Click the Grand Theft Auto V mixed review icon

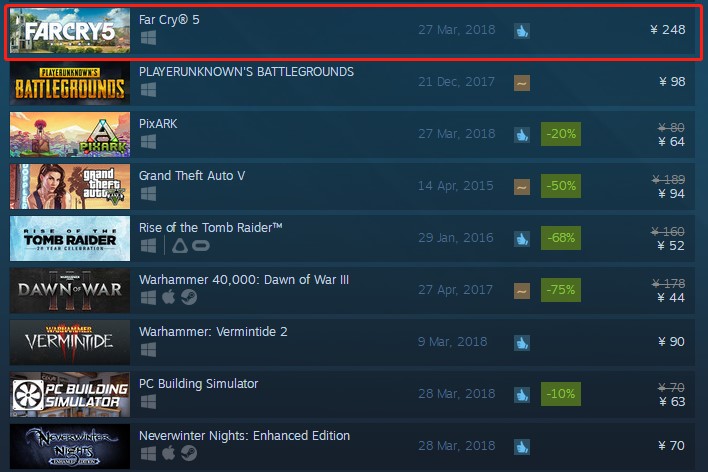click(x=522, y=187)
